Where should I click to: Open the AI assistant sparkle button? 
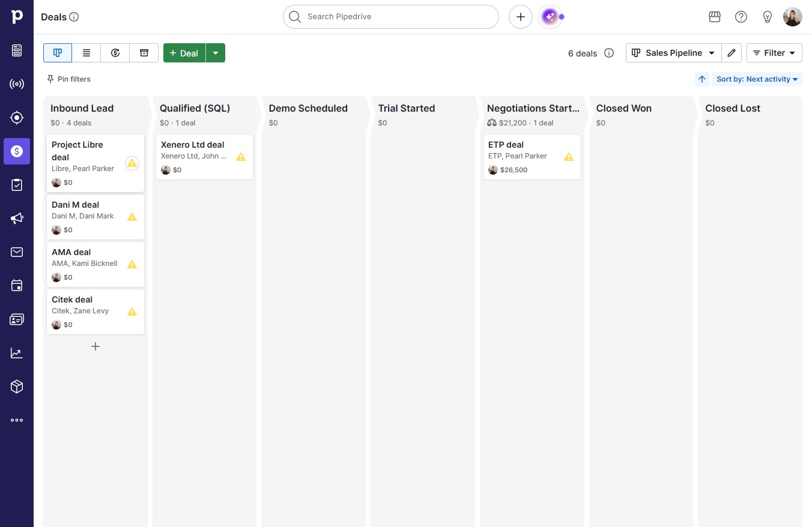click(x=550, y=17)
